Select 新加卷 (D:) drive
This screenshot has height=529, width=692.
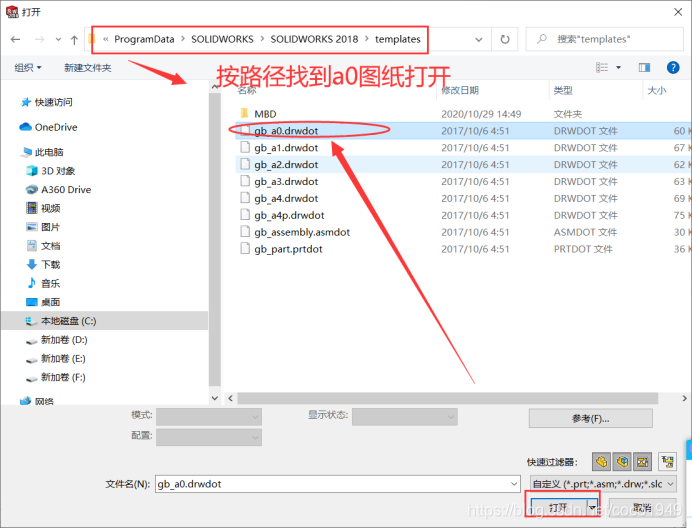(64, 340)
